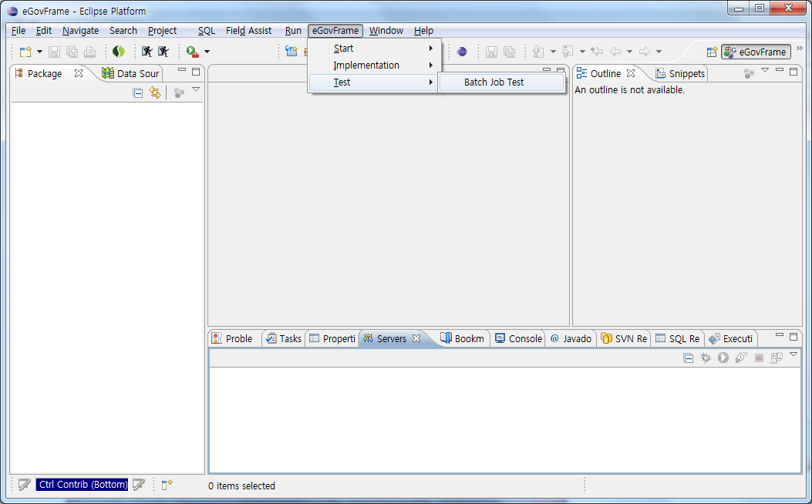This screenshot has width=812, height=504.
Task: Click the New wizard toolbar icon
Action: point(25,52)
